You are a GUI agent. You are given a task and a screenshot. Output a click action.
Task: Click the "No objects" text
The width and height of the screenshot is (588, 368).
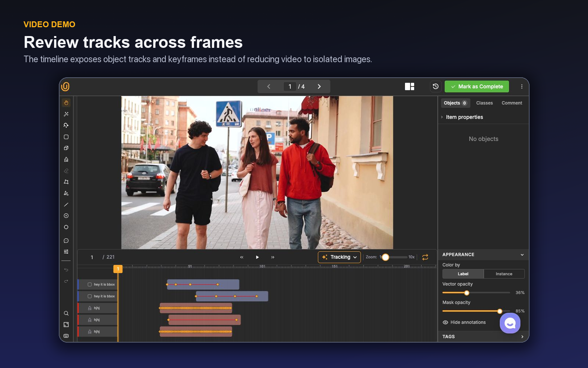[x=483, y=139]
